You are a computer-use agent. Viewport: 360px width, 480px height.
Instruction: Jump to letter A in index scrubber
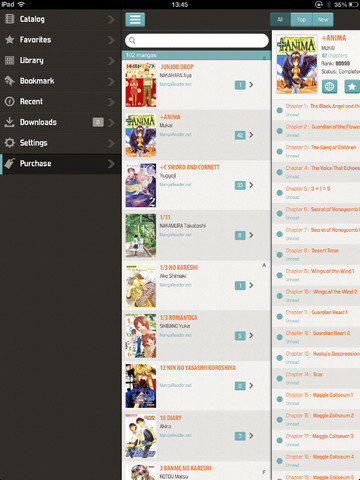(x=264, y=265)
